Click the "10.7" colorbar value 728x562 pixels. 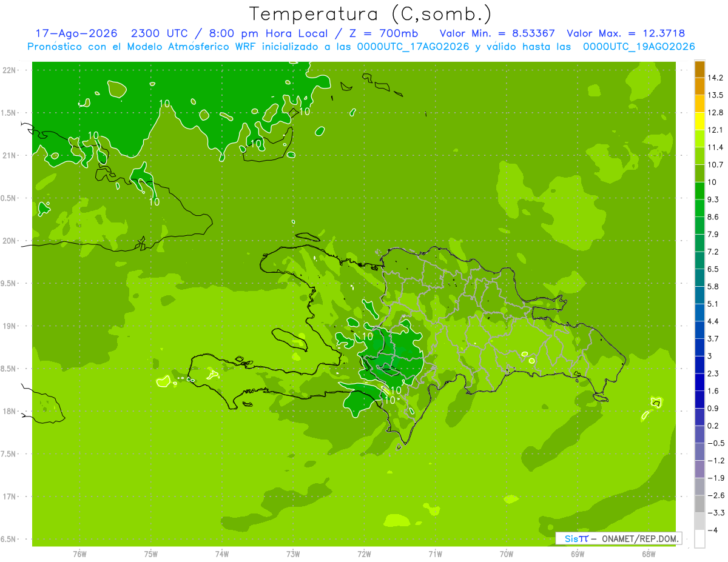point(716,165)
